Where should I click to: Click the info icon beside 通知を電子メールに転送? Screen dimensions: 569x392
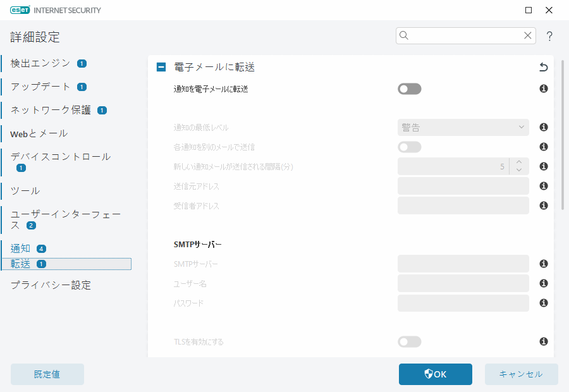click(543, 89)
